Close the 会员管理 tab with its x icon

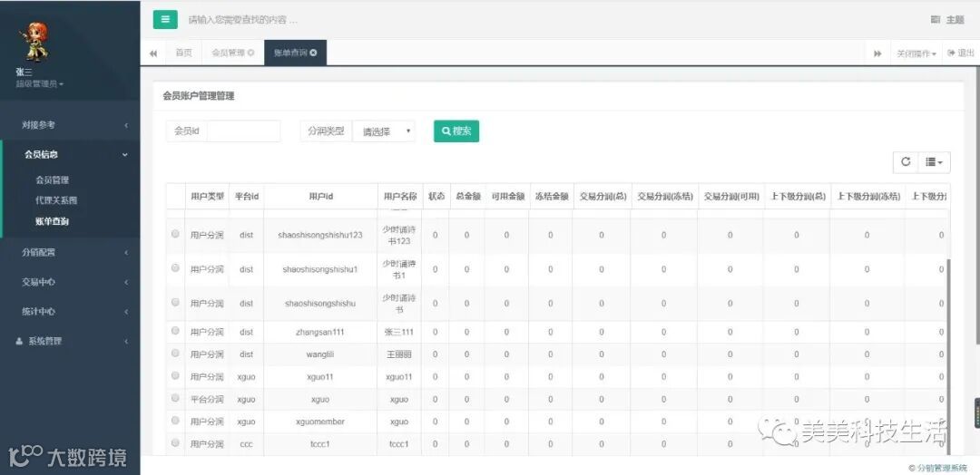[x=251, y=53]
